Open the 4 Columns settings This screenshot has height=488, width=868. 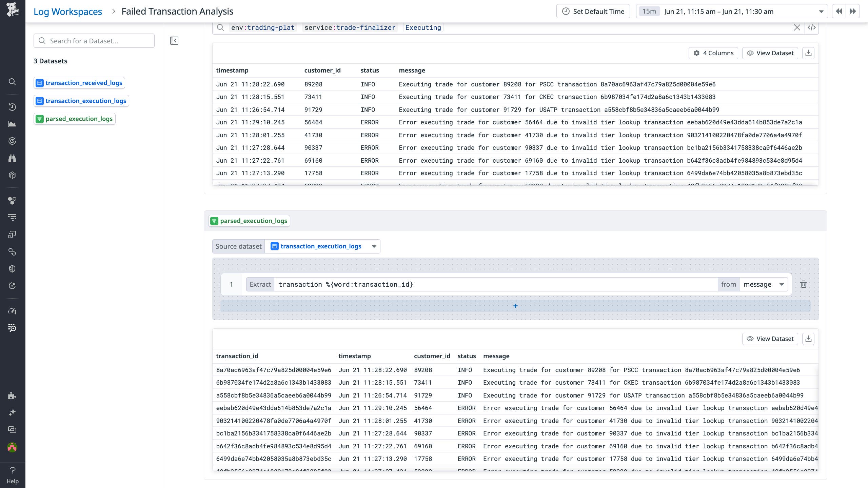(713, 53)
